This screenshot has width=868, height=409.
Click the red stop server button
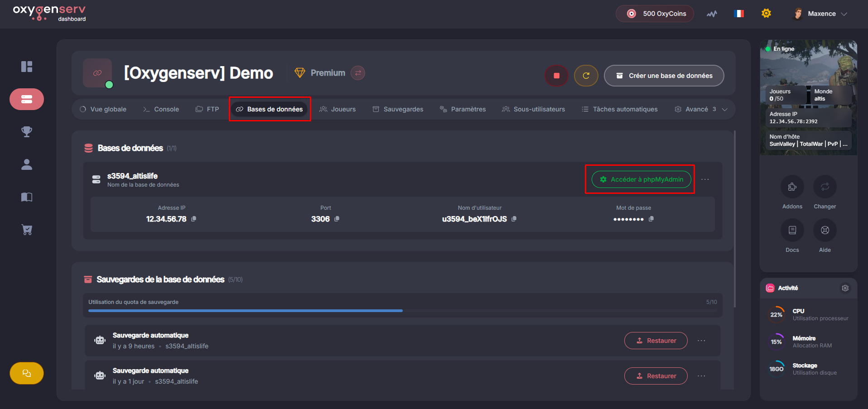click(x=556, y=76)
